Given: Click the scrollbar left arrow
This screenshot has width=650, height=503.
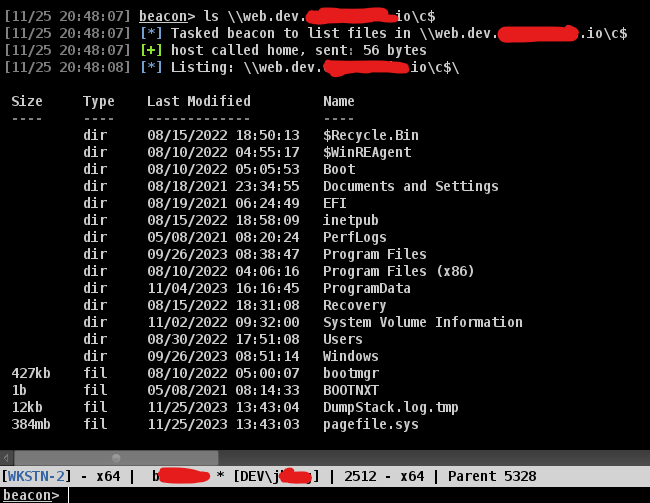Looking at the screenshot, I should [x=7, y=458].
